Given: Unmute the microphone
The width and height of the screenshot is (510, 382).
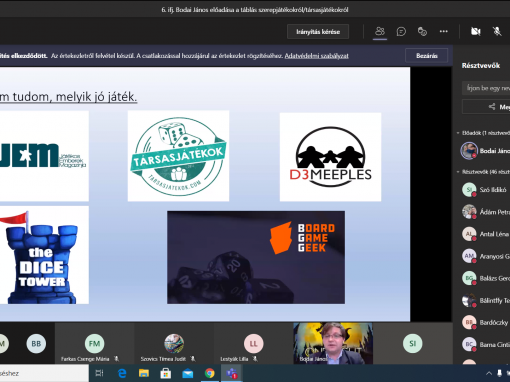Looking at the screenshot, I should [497, 31].
